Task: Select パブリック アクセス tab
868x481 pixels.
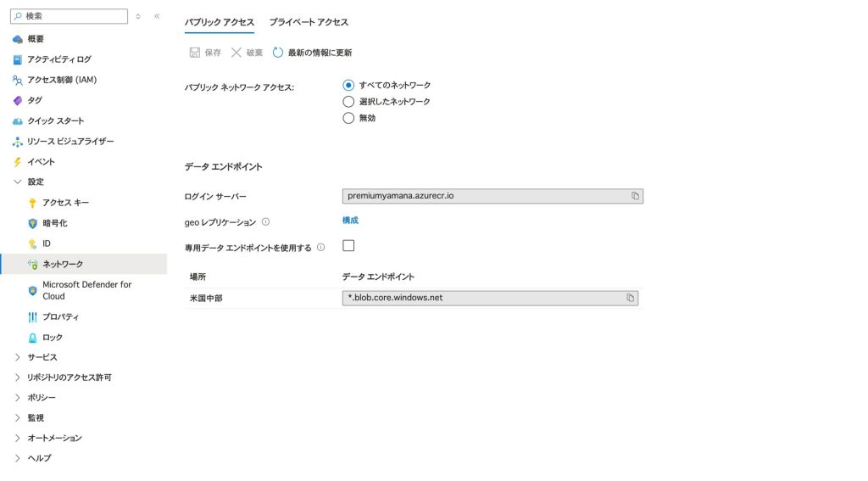Action: click(220, 22)
